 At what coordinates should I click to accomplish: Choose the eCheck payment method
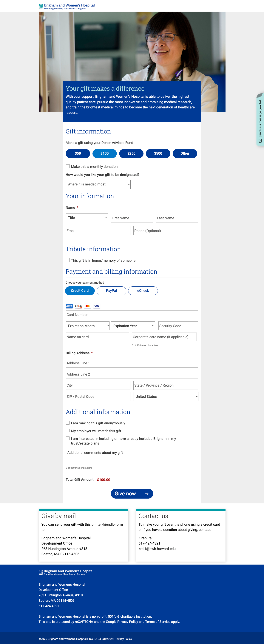pos(143,291)
